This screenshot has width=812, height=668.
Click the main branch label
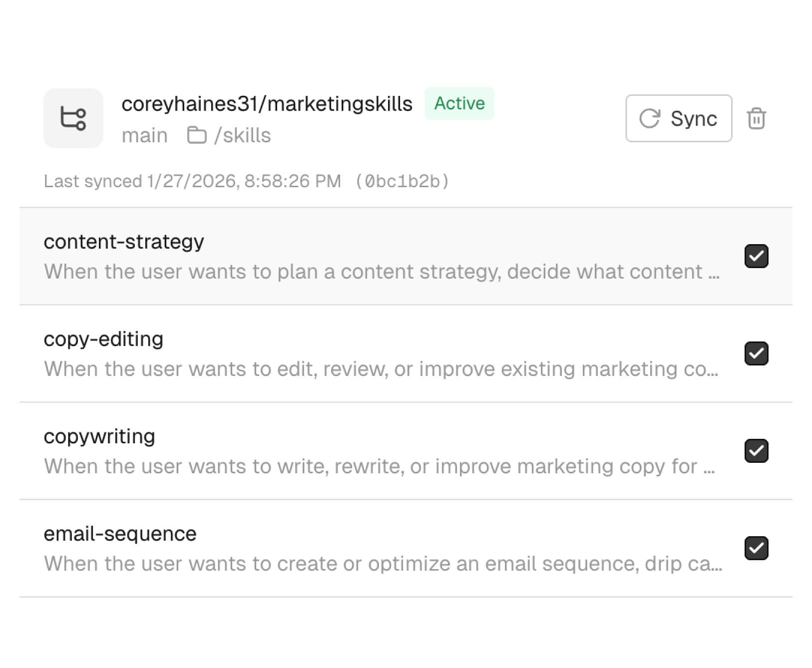[x=145, y=135]
